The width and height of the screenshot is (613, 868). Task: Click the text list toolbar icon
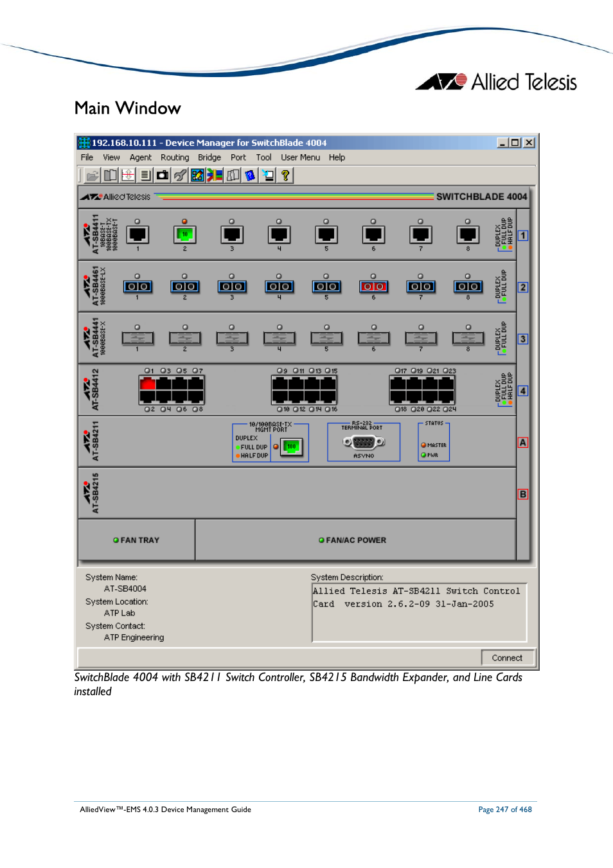coord(145,175)
